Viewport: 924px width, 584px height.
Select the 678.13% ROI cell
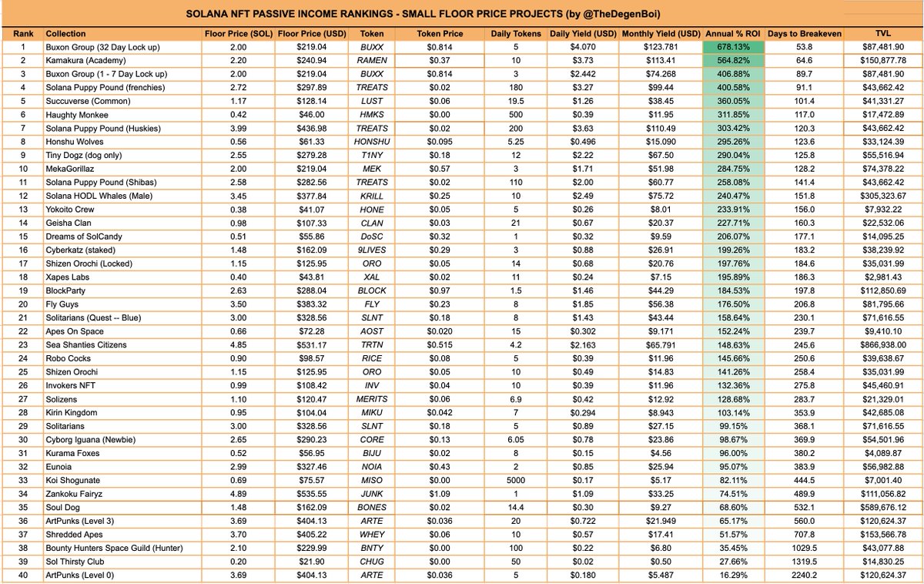(733, 48)
